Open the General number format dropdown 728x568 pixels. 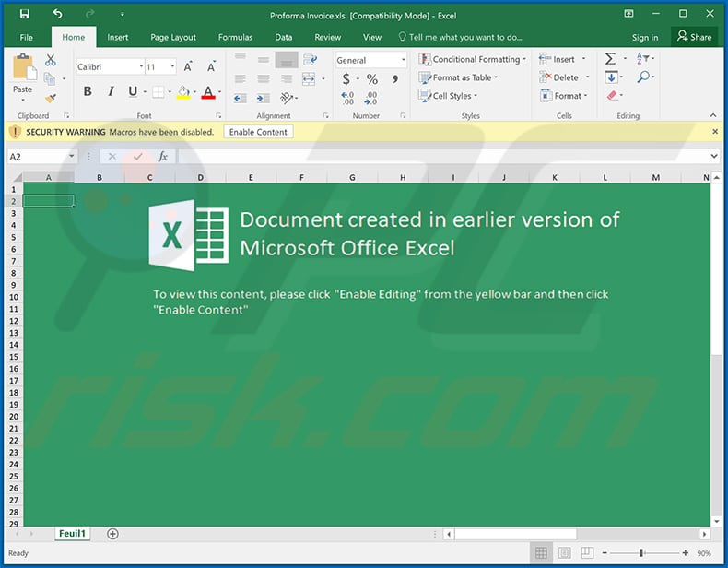pos(403,60)
